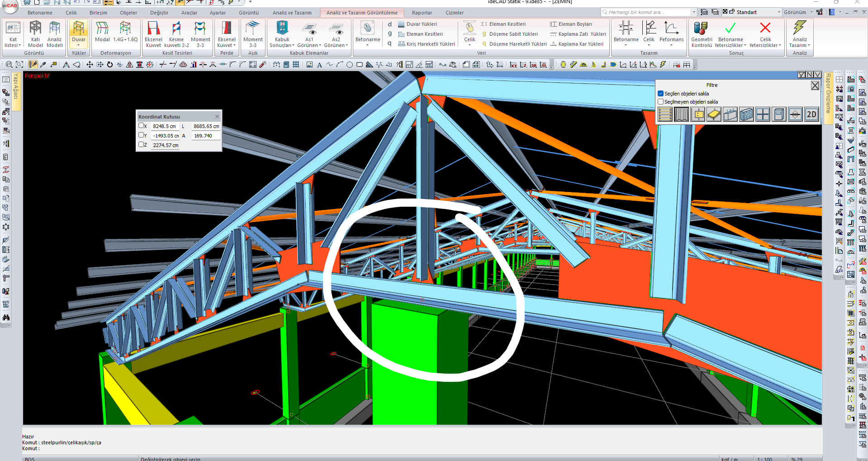Show the Duvar Yükleri data

(417, 24)
